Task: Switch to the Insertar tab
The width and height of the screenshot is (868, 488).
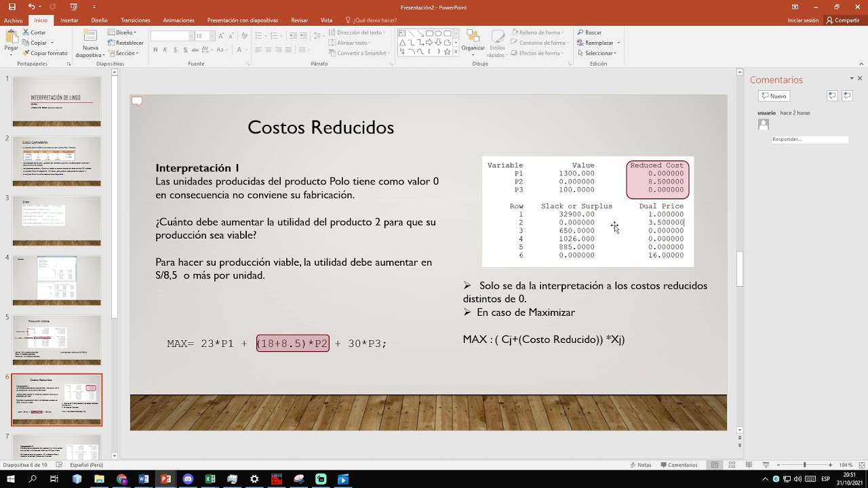Action: 69,20
